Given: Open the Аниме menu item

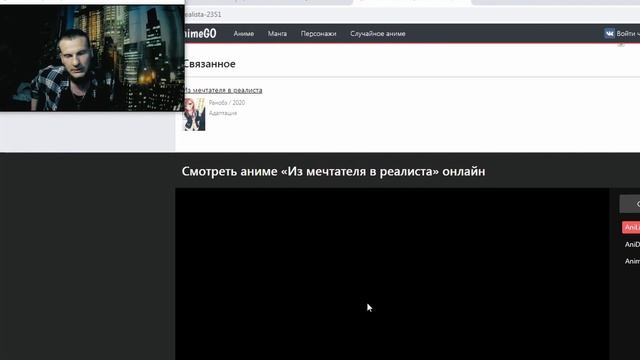Looking at the screenshot, I should [244, 34].
